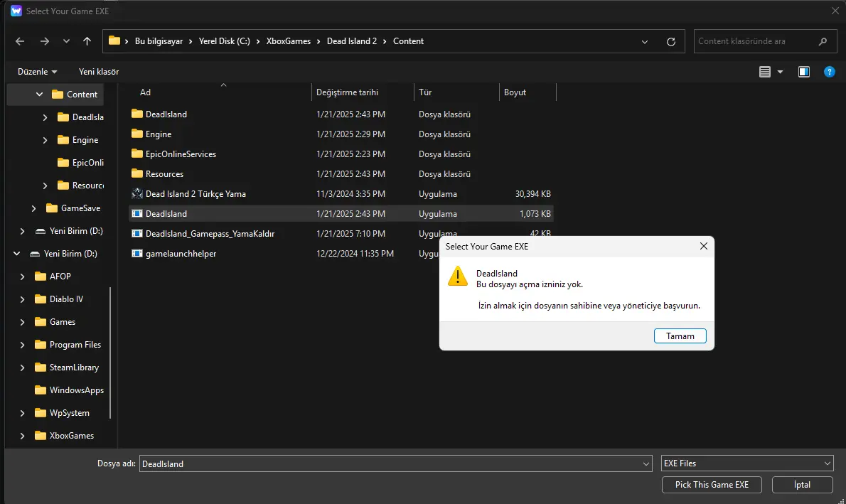Click the Back navigation arrow
The image size is (846, 504).
20,41
